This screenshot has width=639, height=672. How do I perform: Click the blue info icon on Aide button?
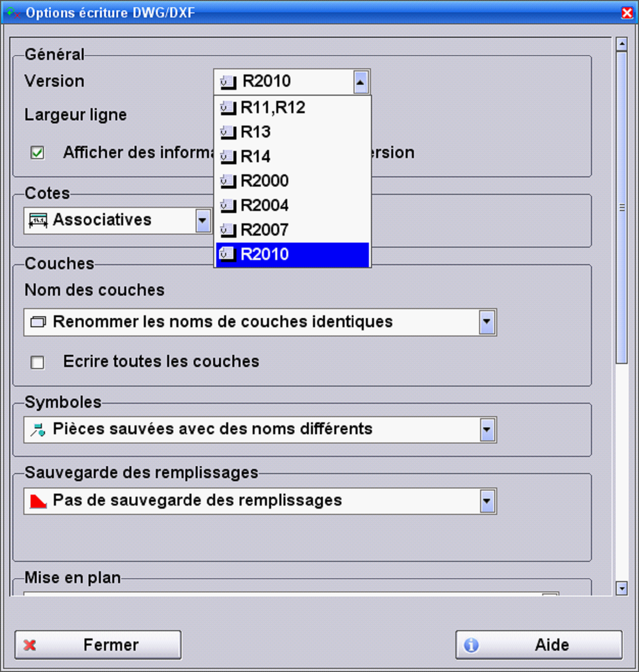pyautogui.click(x=471, y=645)
